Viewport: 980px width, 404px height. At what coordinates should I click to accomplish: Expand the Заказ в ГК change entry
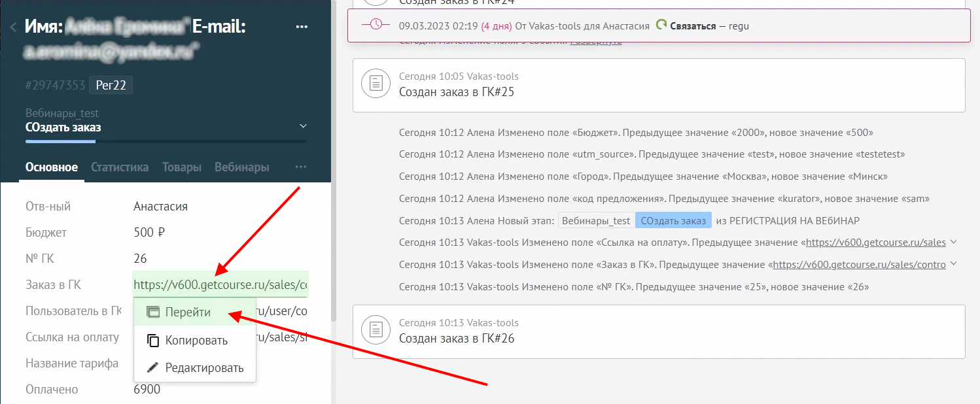pyautogui.click(x=953, y=265)
